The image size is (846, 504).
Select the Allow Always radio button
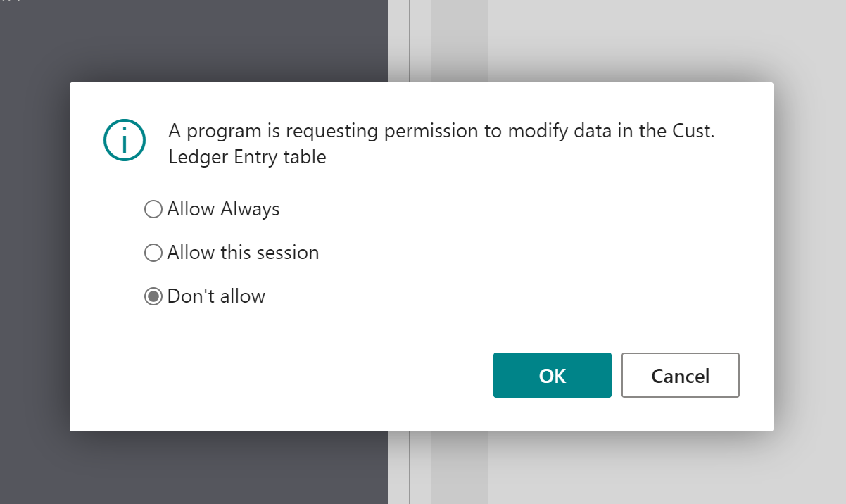click(153, 209)
